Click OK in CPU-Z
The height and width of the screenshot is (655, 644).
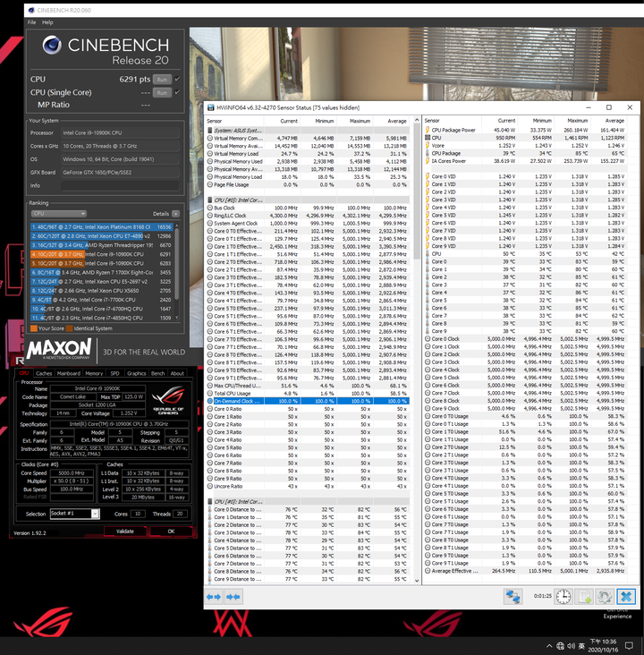click(x=171, y=532)
